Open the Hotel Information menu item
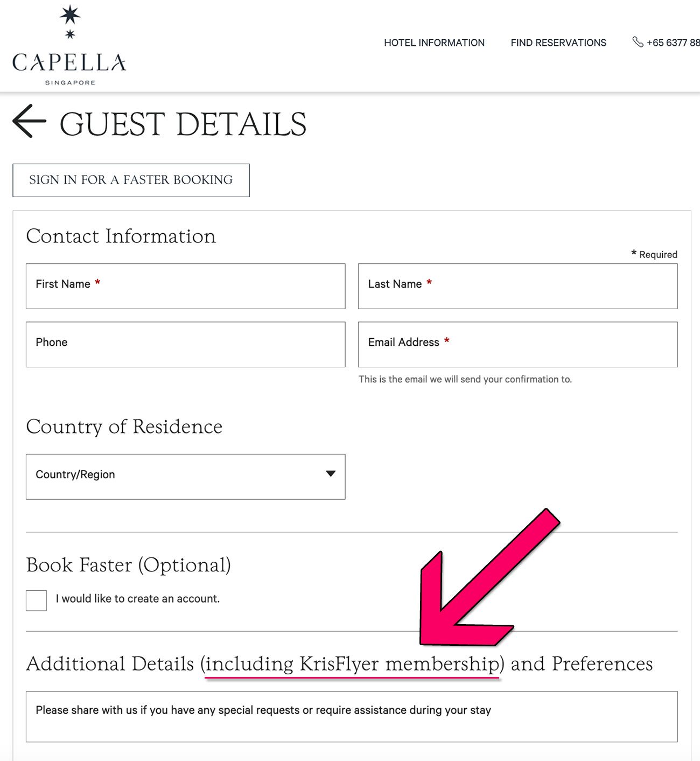Viewport: 700px width, 761px height. tap(434, 43)
